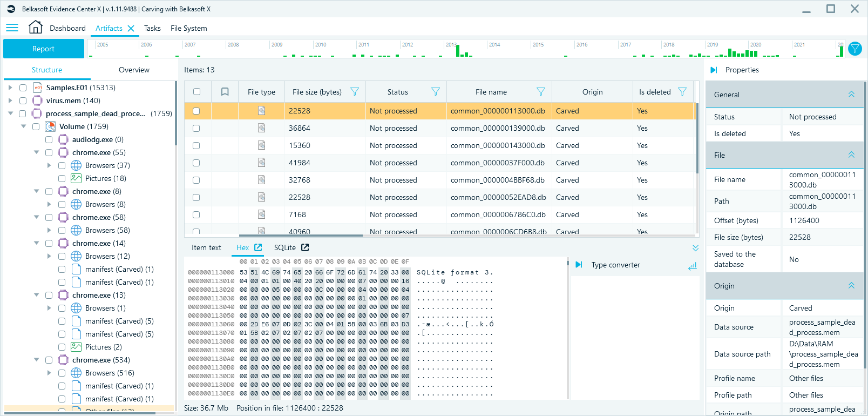Collapse the General properties section
This screenshot has width=868, height=416.
coord(851,95)
